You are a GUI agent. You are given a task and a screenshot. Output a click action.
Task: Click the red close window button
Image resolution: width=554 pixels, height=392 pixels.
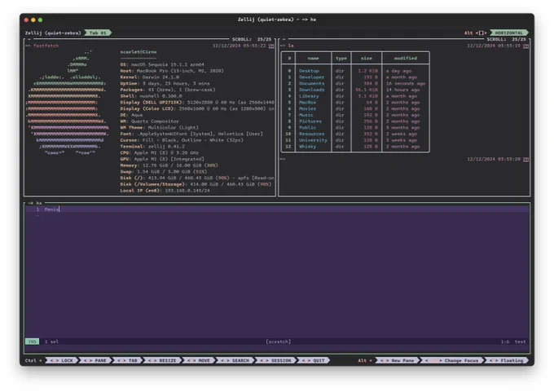(x=26, y=20)
